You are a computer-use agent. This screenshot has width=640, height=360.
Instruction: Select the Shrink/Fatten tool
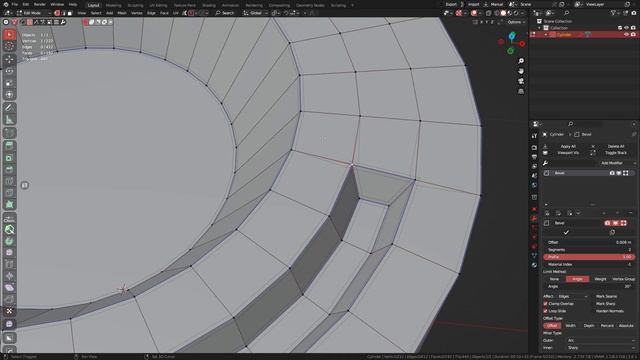(9, 276)
